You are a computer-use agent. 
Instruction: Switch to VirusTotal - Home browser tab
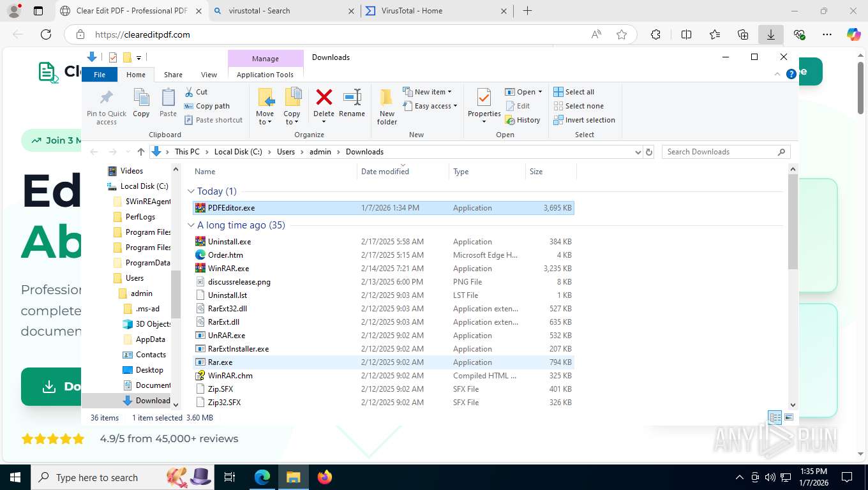(437, 11)
